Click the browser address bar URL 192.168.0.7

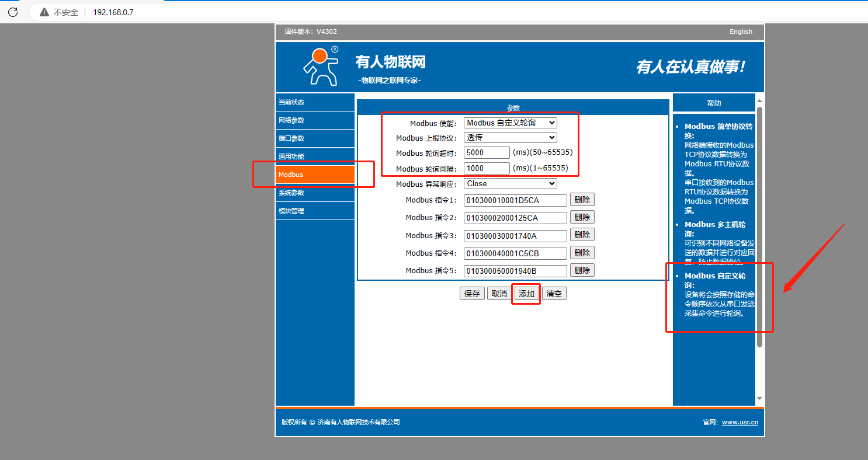click(113, 12)
